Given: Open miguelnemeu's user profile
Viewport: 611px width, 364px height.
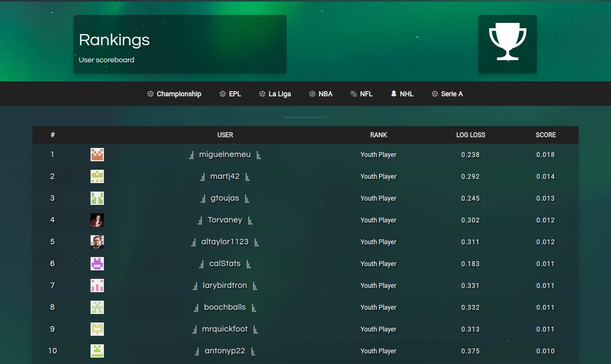Looking at the screenshot, I should click(x=225, y=154).
